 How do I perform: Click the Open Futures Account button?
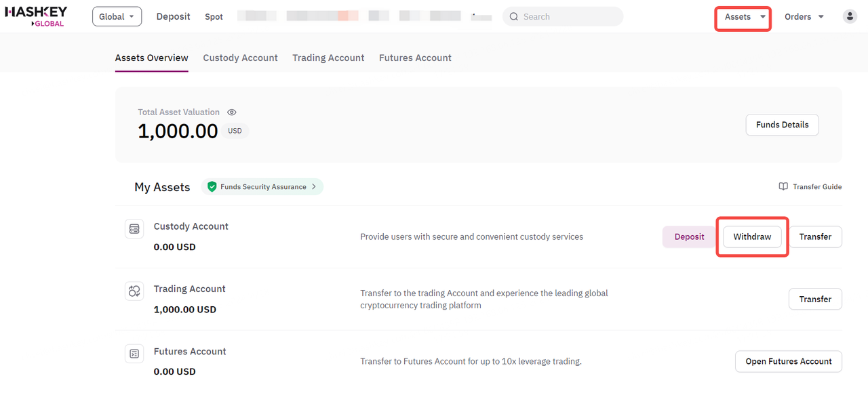pyautogui.click(x=788, y=362)
